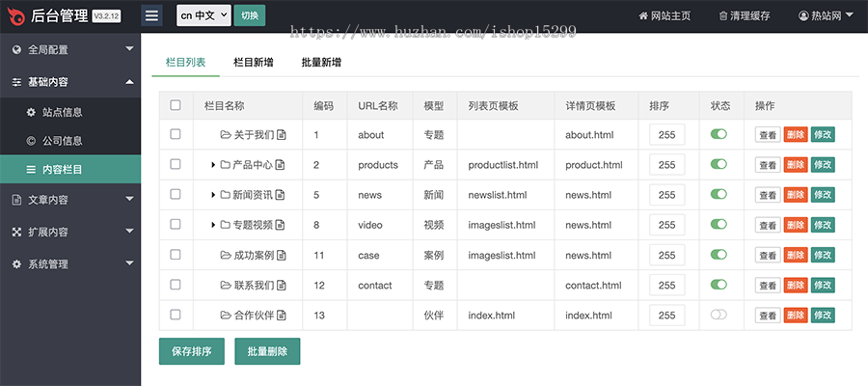Click 删除 button for 成功案例 row
Image resolution: width=868 pixels, height=386 pixels.
click(796, 256)
